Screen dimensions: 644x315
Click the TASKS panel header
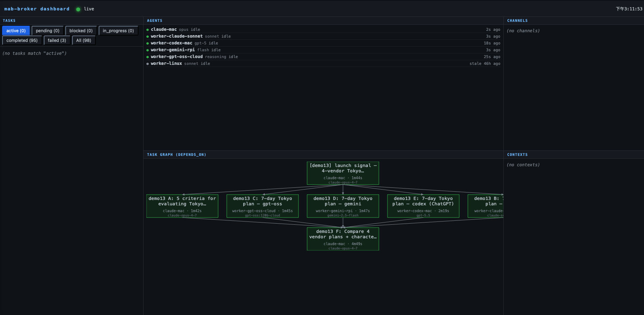pyautogui.click(x=9, y=21)
